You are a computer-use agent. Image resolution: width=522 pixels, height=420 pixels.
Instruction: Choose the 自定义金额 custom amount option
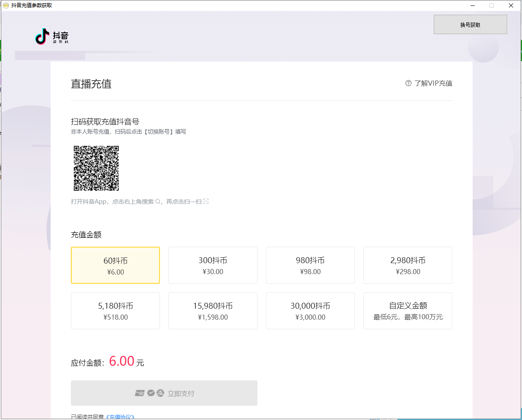[408, 311]
